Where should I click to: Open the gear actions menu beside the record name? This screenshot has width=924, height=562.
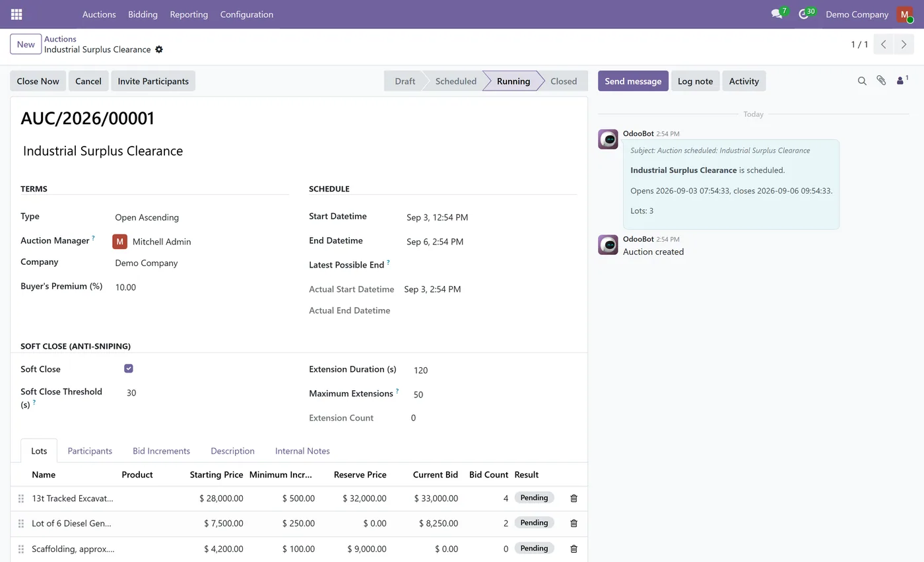coord(159,50)
